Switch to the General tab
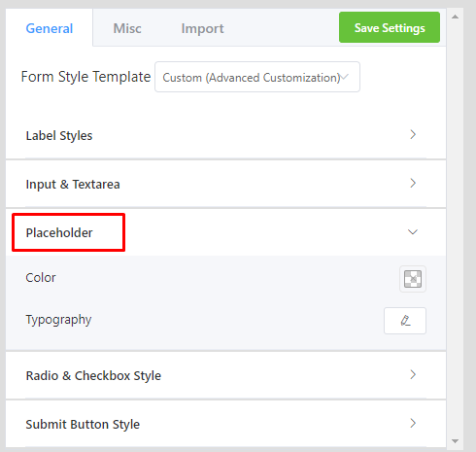476x452 pixels. click(50, 28)
